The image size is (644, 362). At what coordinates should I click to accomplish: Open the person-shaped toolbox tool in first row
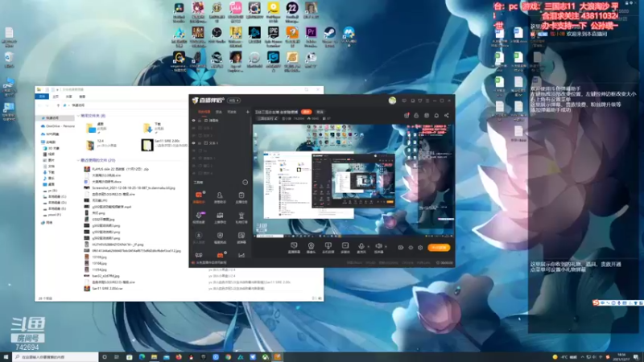[220, 195]
